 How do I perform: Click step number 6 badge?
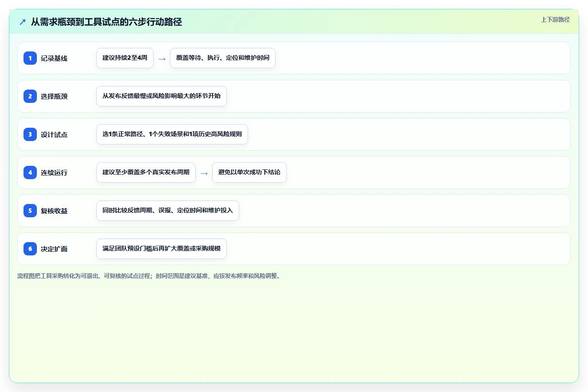30,249
